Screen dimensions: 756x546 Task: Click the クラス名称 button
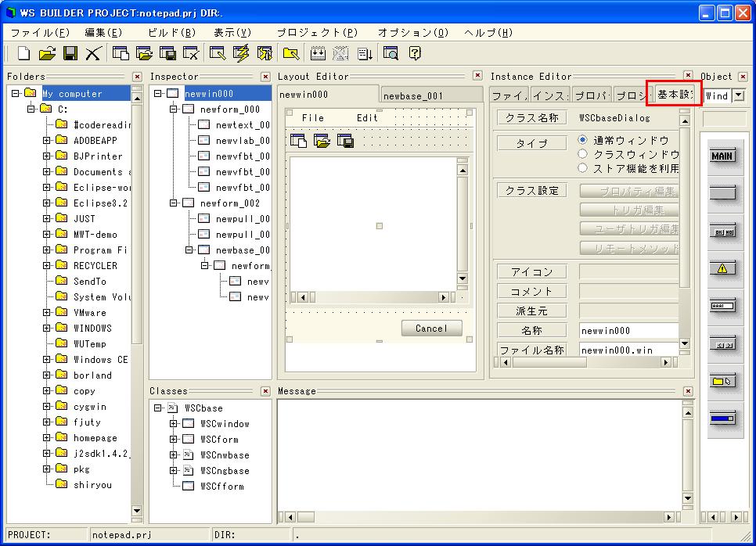[532, 117]
